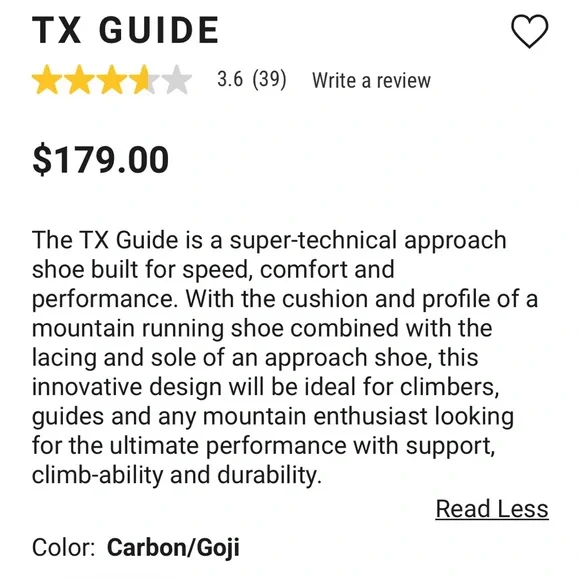Open the Write a review link

pyautogui.click(x=371, y=80)
